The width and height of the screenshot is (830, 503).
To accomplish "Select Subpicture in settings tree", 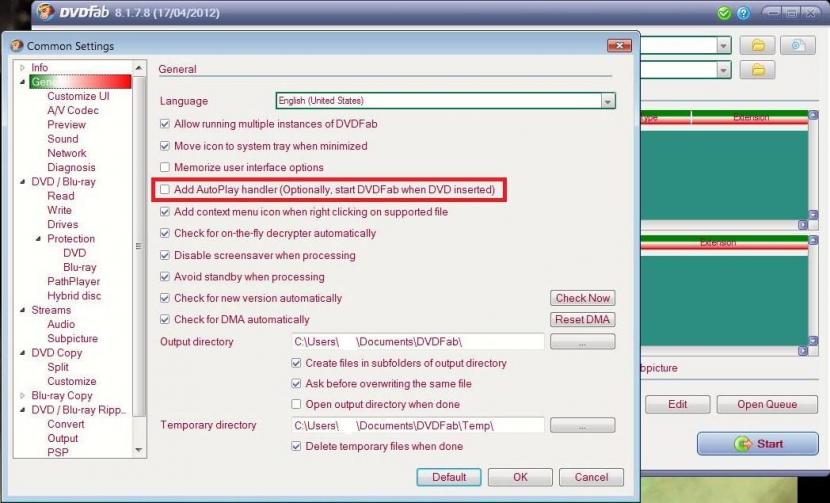I will [73, 339].
